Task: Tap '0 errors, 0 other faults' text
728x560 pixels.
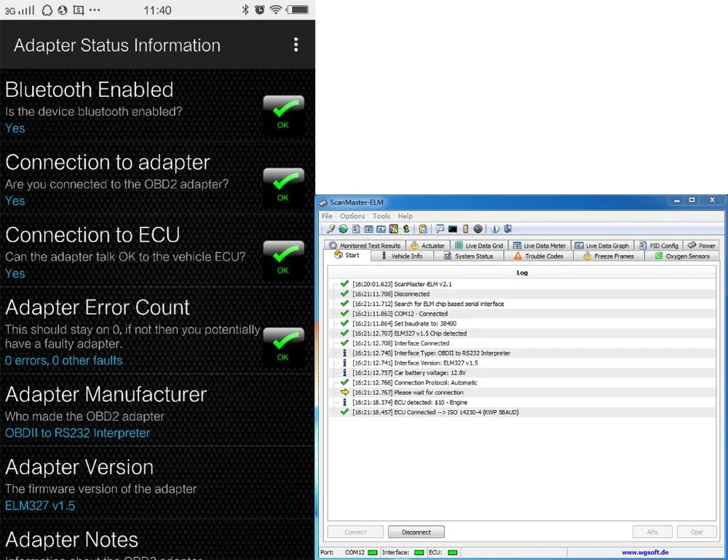Action: (63, 360)
